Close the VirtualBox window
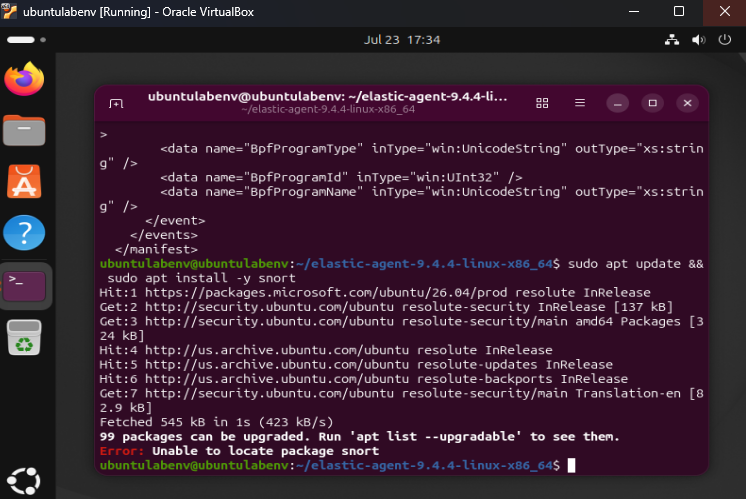The width and height of the screenshot is (746, 499). tap(725, 11)
